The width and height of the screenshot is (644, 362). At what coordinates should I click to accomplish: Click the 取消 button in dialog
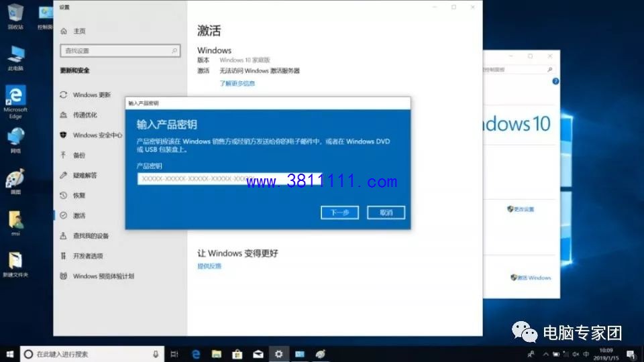click(386, 213)
